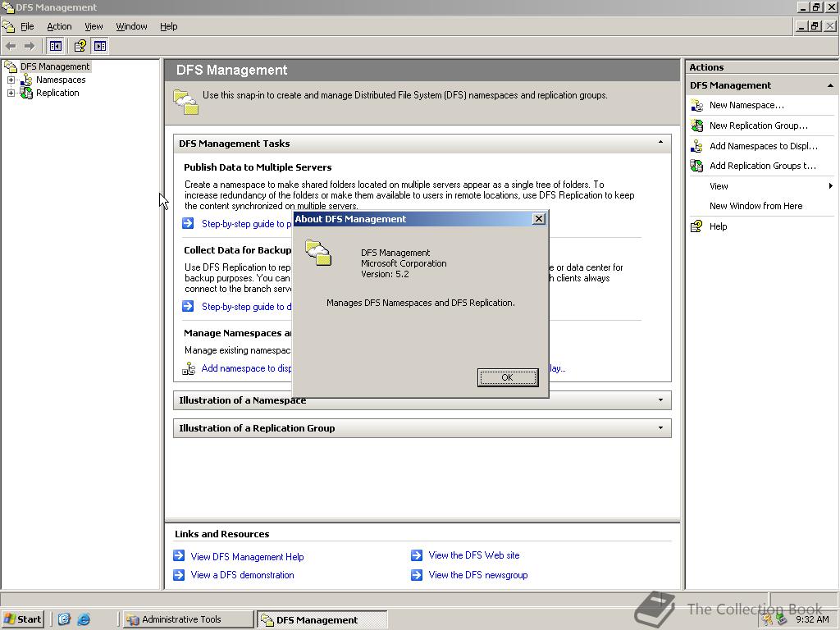Click the Show Desktop quick launch icon
840x630 pixels.
[x=64, y=619]
